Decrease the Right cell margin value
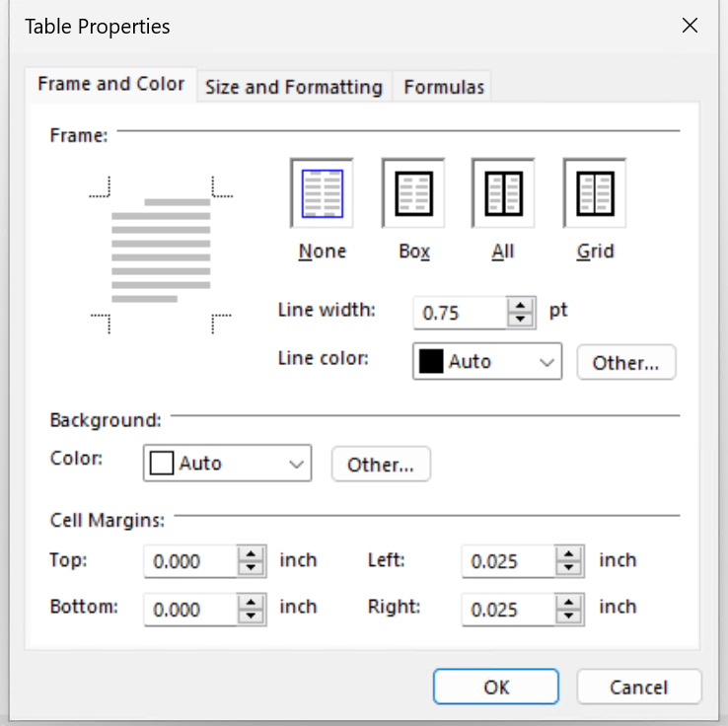 click(x=569, y=616)
